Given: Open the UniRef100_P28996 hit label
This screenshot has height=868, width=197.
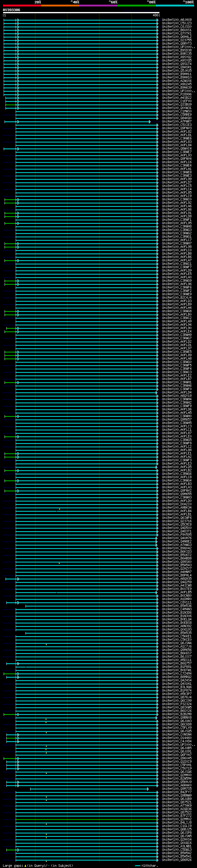Looking at the screenshot, I should [177, 94].
